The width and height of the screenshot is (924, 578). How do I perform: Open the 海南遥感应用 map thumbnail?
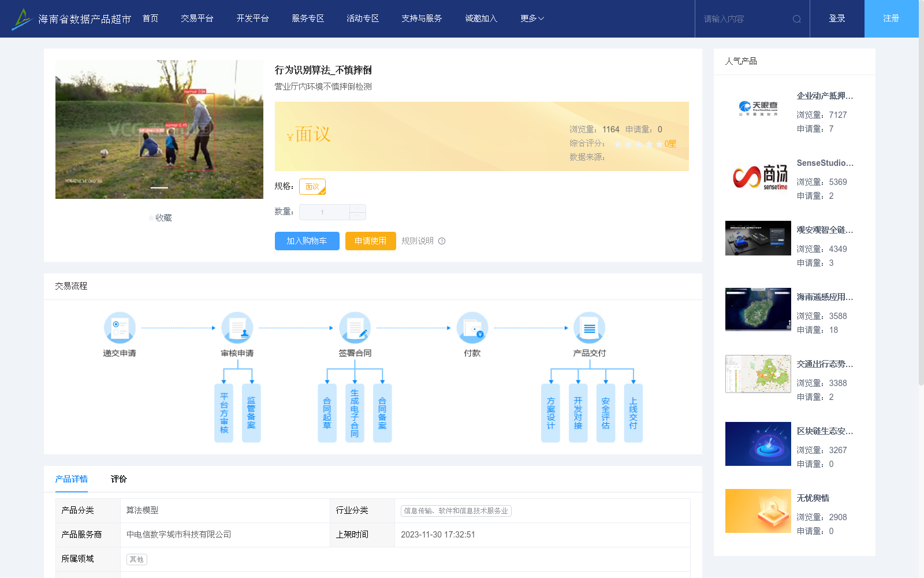tap(758, 309)
